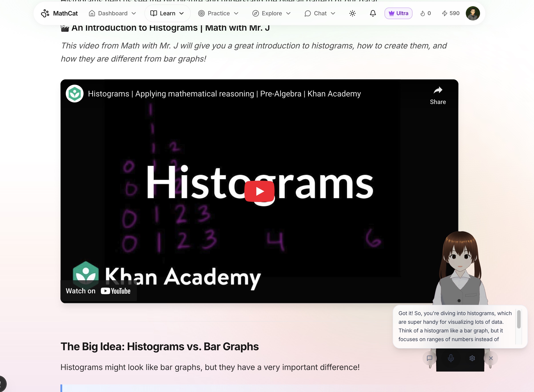This screenshot has width=534, height=392.
Task: Open the Explore menu
Action: [271, 13]
